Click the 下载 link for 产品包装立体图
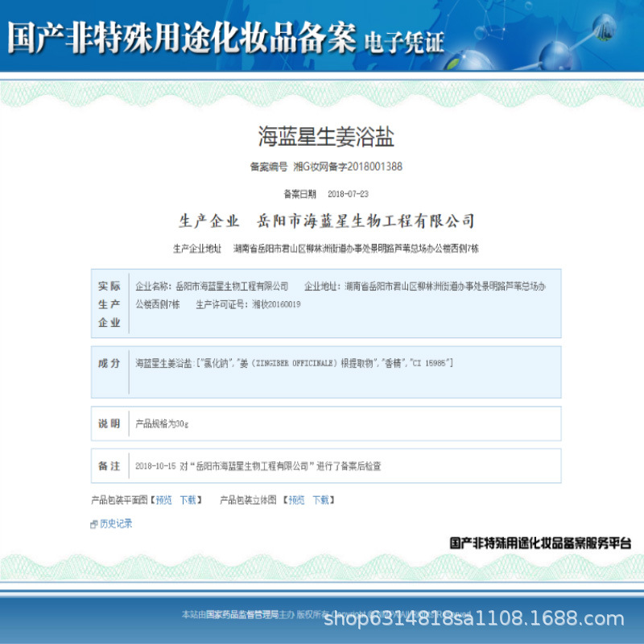The width and height of the screenshot is (644, 644). click(x=320, y=500)
